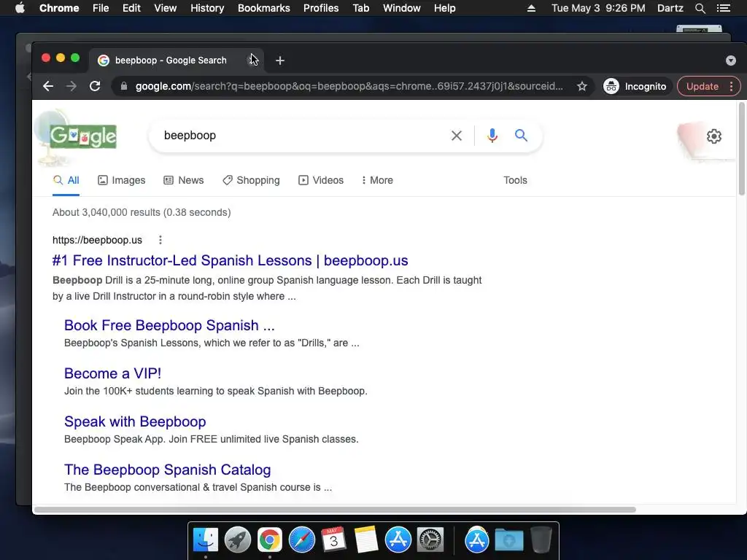Click the vertical page scrollbar
The height and width of the screenshot is (560, 747).
(741, 149)
